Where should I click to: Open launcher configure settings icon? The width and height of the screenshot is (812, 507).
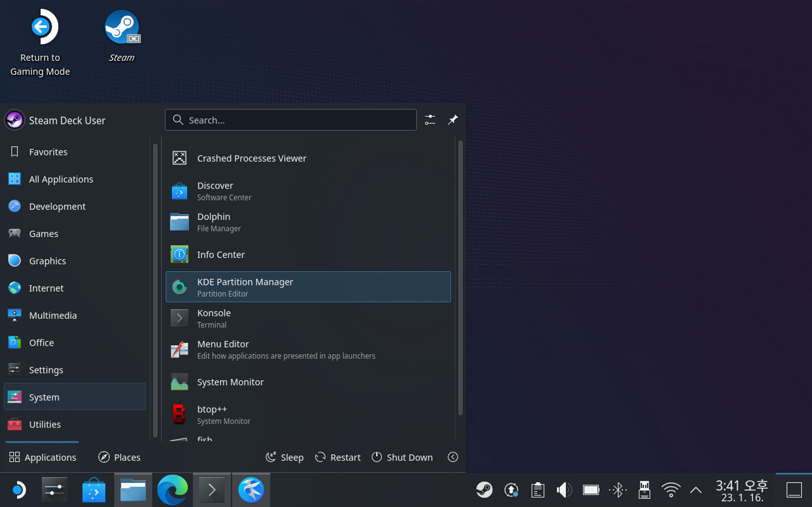coord(430,120)
